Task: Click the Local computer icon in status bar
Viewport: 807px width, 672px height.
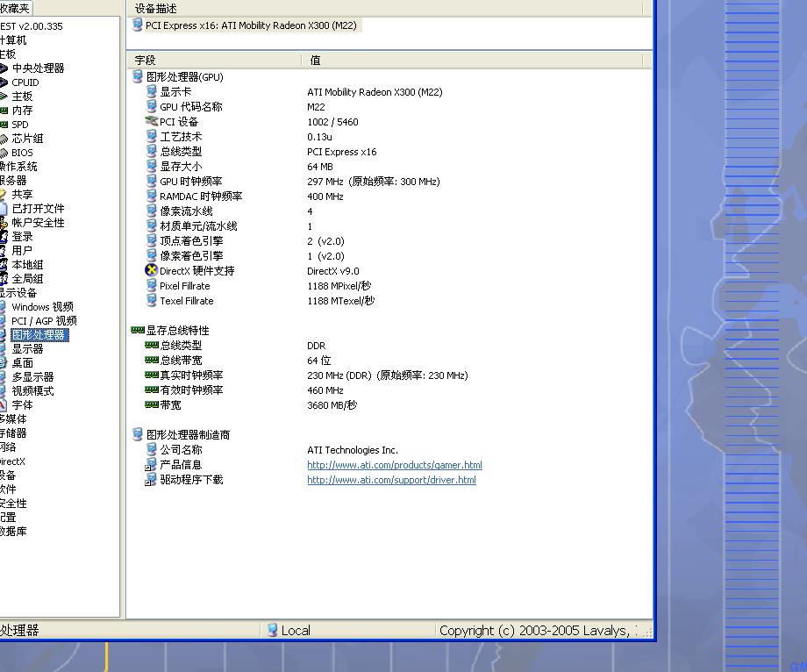Action: [x=273, y=630]
